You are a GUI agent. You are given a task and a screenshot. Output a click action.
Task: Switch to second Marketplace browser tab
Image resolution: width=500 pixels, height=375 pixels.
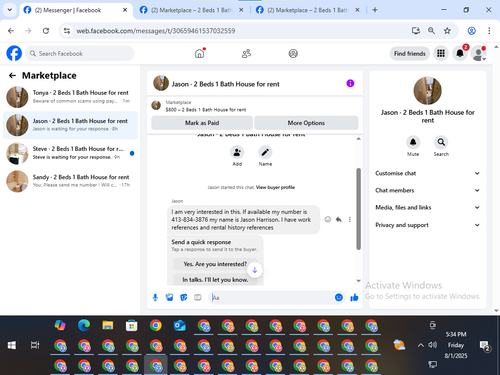click(192, 10)
